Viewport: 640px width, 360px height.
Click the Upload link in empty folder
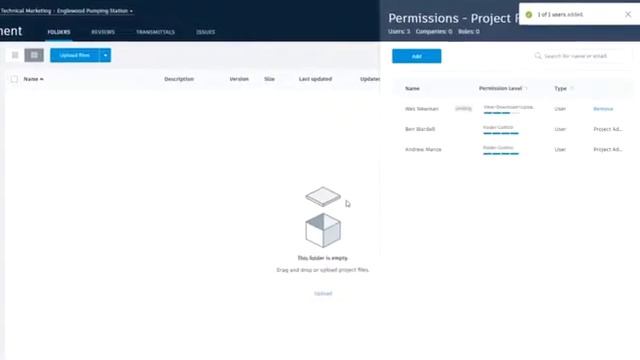coord(323,293)
